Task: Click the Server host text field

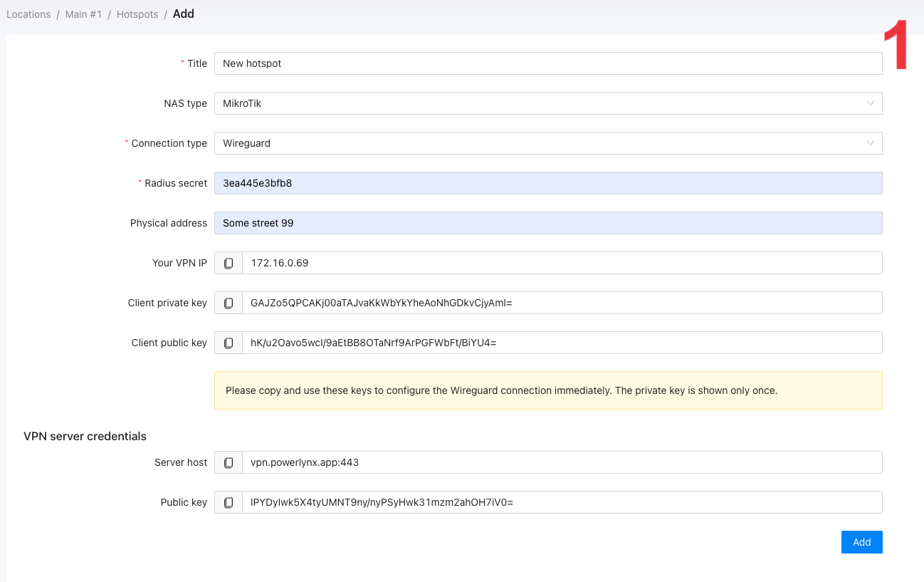Action: (x=562, y=462)
